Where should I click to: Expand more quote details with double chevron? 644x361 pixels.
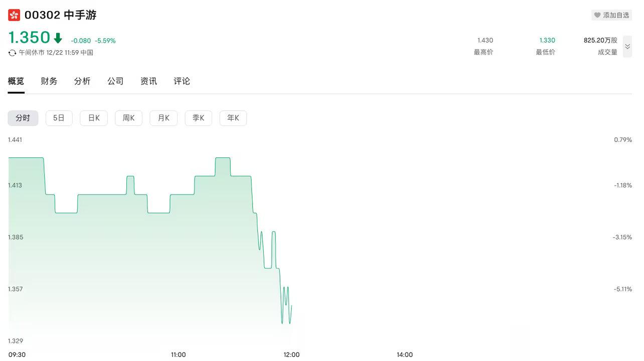627,46
